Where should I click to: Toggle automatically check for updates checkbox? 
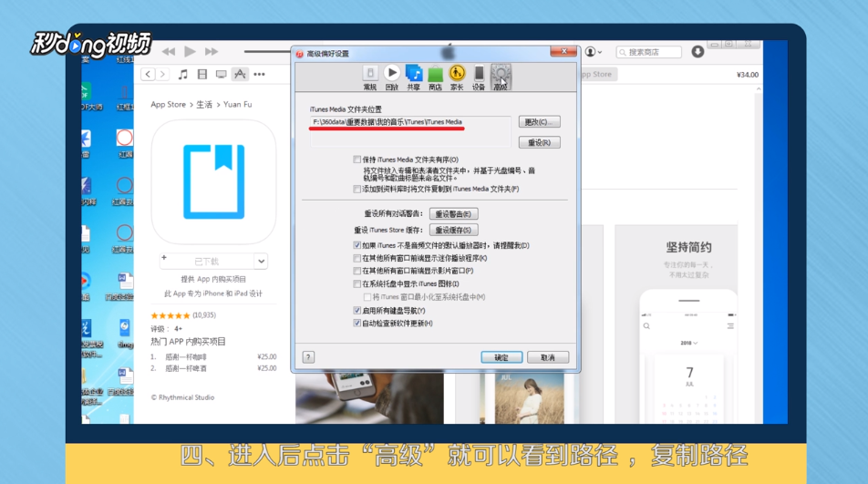357,323
